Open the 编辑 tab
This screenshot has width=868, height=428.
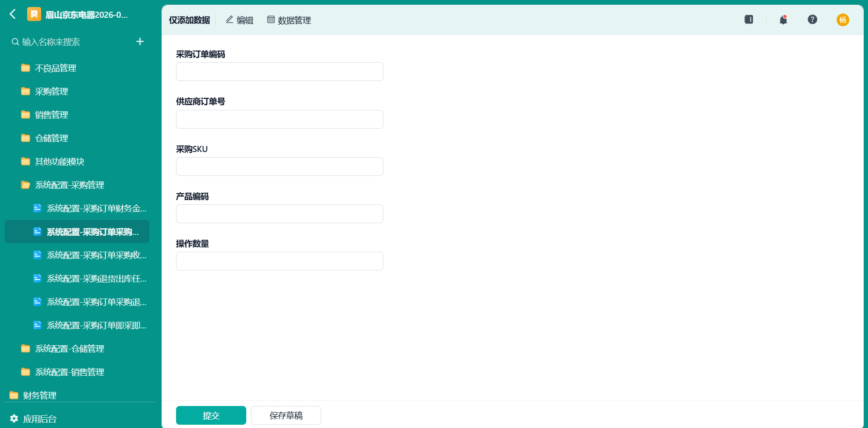coord(239,20)
